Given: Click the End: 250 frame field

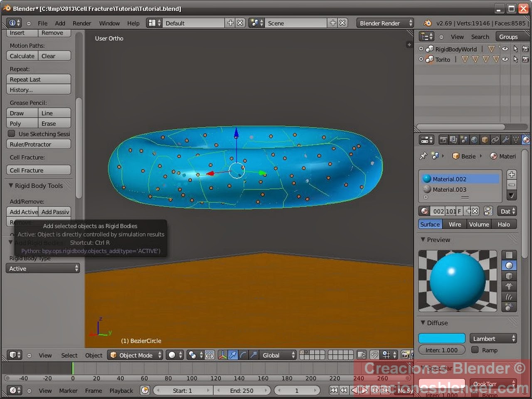Looking at the screenshot, I should [x=242, y=390].
